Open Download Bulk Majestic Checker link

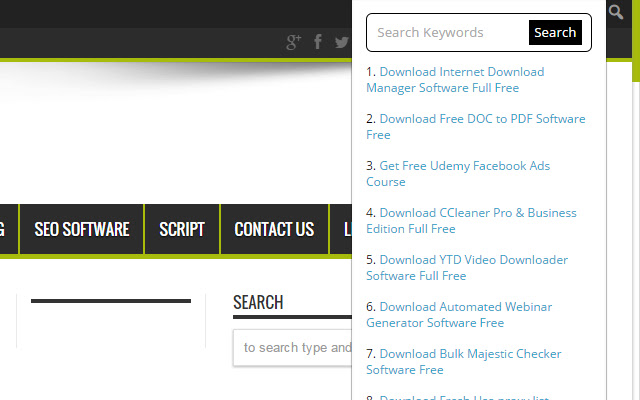click(464, 361)
